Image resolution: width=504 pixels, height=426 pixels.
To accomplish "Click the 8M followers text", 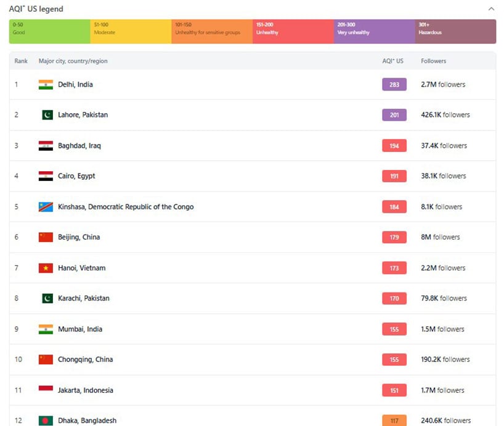I will [441, 237].
